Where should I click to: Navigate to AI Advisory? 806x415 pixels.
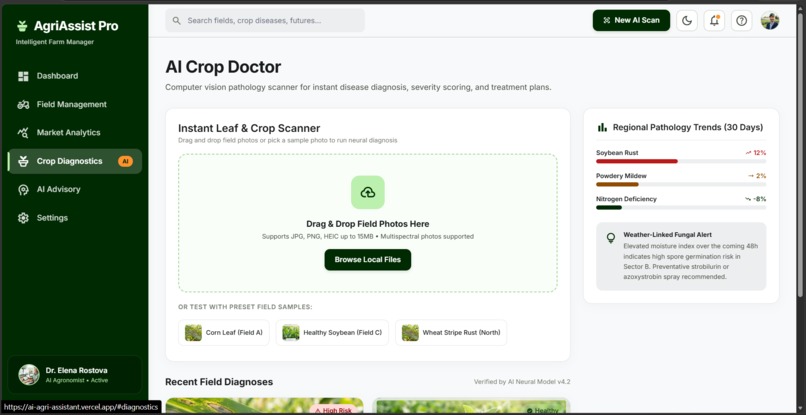[75, 190]
